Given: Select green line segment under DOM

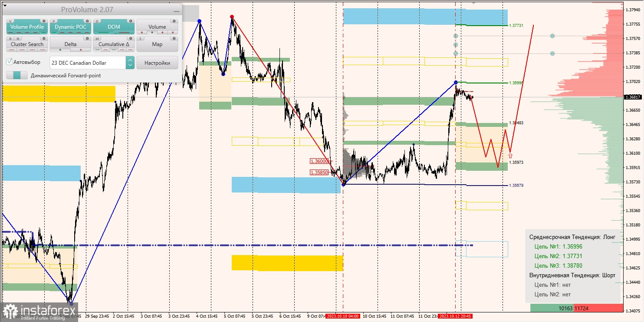Looking at the screenshot, I should [104, 33].
